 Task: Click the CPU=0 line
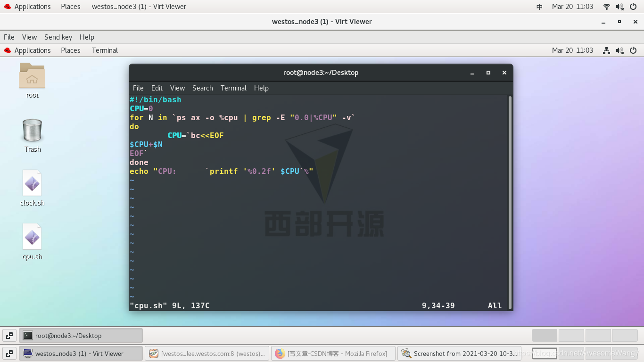(x=141, y=109)
